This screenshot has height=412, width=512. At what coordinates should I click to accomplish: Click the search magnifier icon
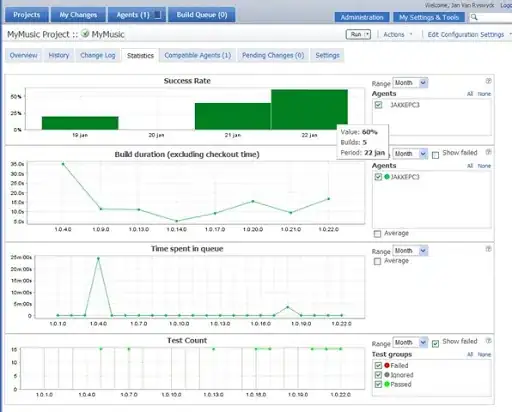[x=474, y=17]
